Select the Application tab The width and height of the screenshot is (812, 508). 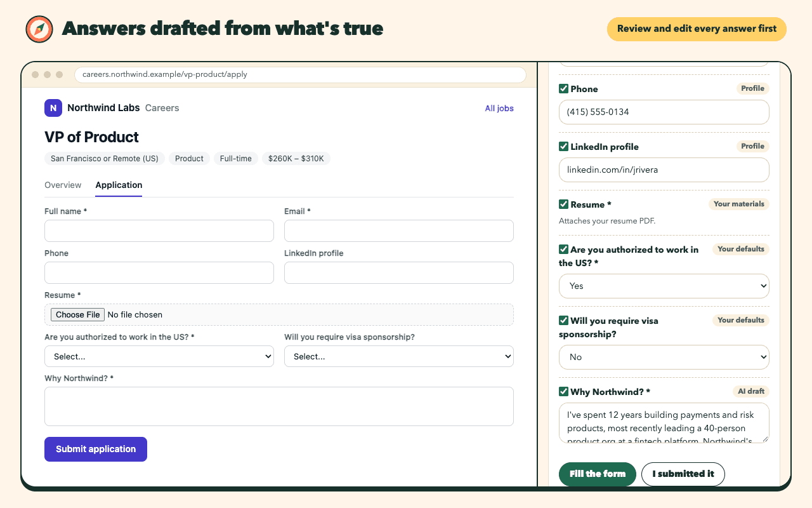coord(119,185)
